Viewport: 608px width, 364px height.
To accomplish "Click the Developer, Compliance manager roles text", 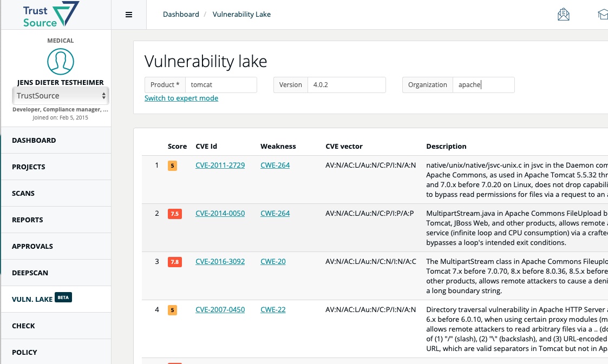I will pyautogui.click(x=61, y=110).
